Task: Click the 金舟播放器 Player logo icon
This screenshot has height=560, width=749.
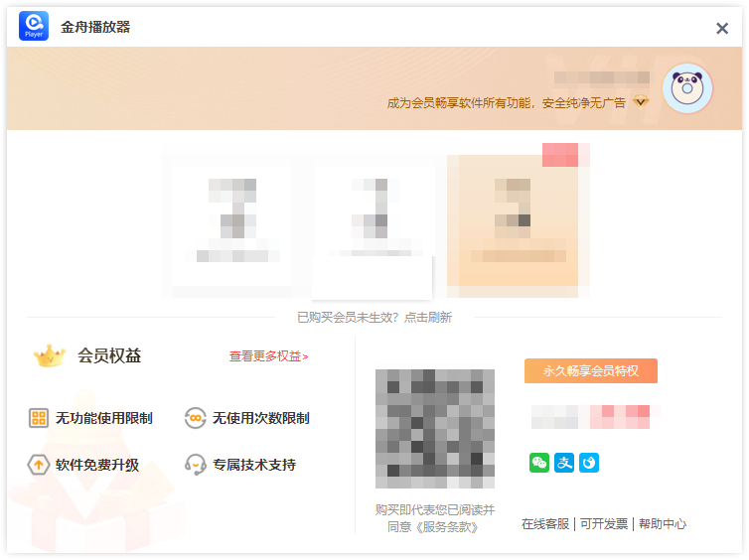Action: click(x=34, y=26)
